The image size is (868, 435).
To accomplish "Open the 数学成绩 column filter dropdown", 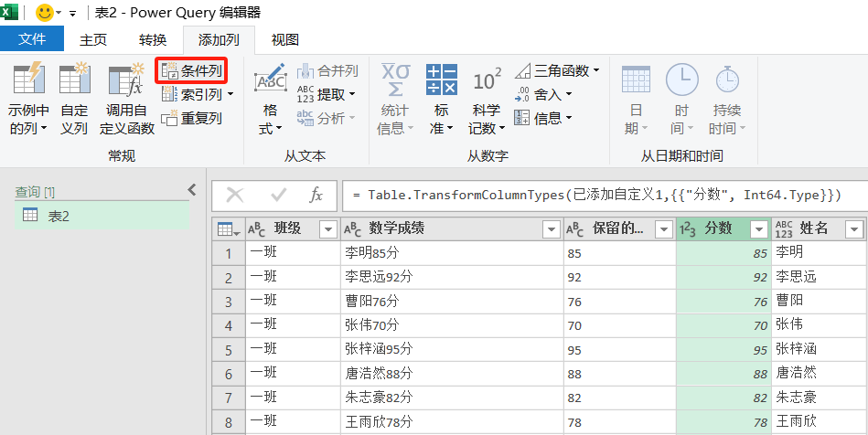I will coord(552,229).
